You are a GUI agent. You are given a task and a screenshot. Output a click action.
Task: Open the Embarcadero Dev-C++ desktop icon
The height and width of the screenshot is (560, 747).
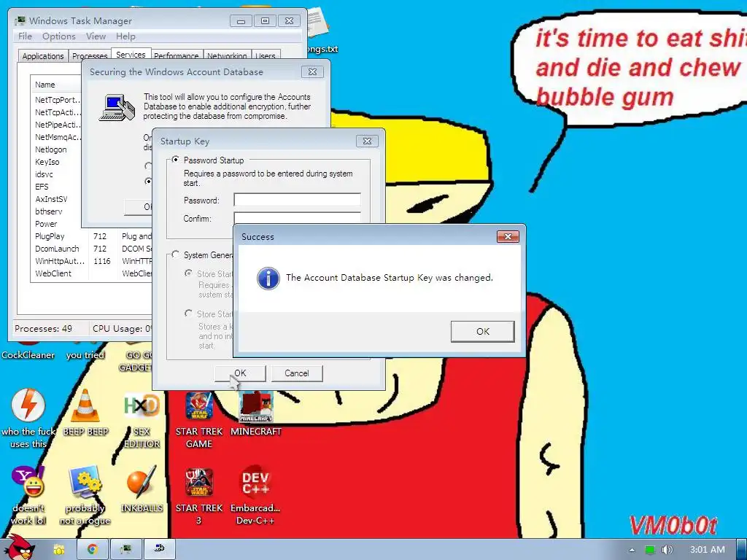tap(255, 495)
